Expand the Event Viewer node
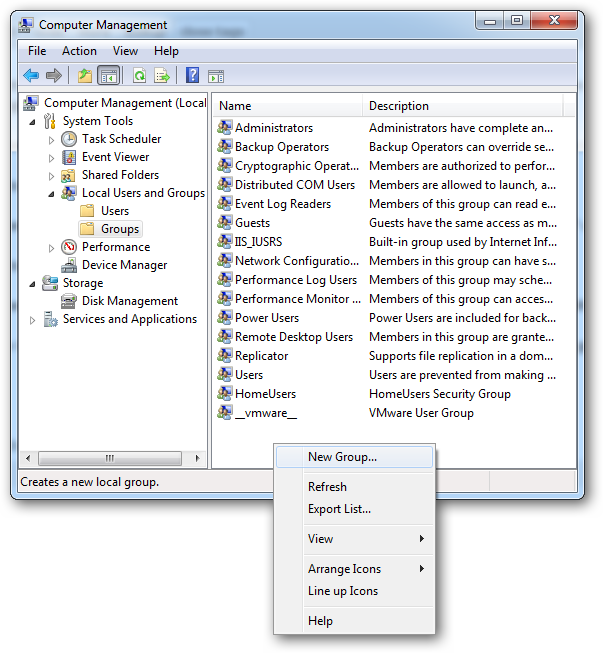Viewport: 603px width, 653px height. [51, 158]
